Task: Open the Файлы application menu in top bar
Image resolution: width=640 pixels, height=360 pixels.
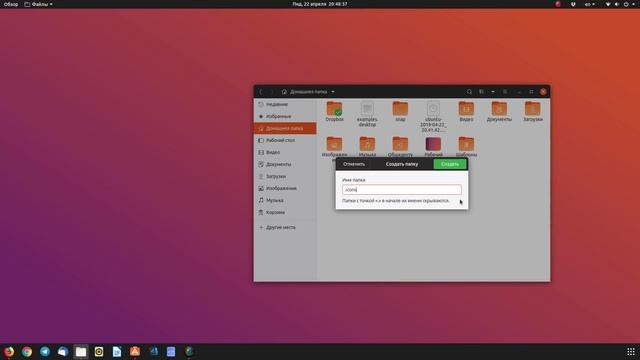Action: (x=38, y=4)
